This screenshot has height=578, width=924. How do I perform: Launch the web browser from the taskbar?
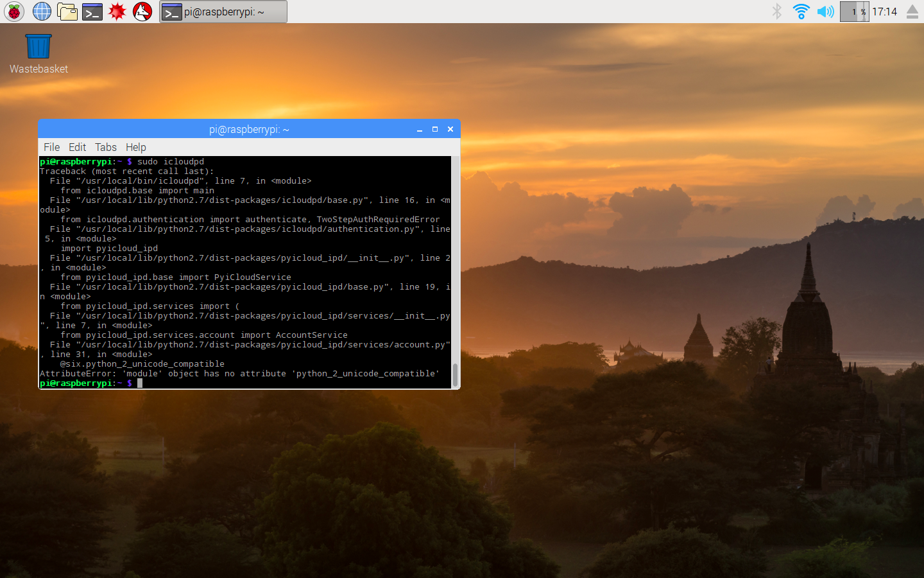tap(41, 11)
